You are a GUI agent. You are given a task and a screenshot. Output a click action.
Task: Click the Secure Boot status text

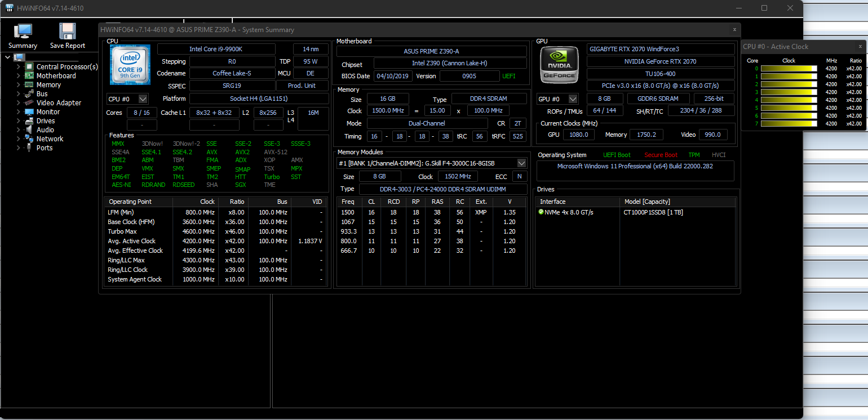click(661, 155)
